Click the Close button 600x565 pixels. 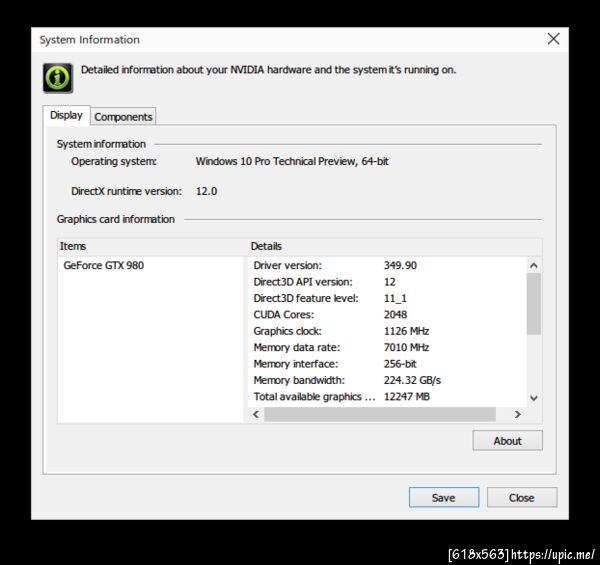tap(522, 497)
